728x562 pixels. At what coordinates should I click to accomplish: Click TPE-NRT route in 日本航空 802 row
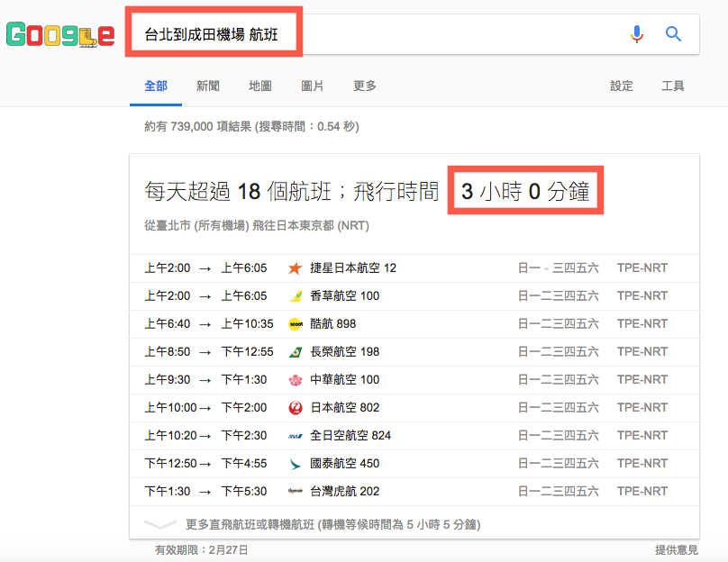(x=642, y=407)
